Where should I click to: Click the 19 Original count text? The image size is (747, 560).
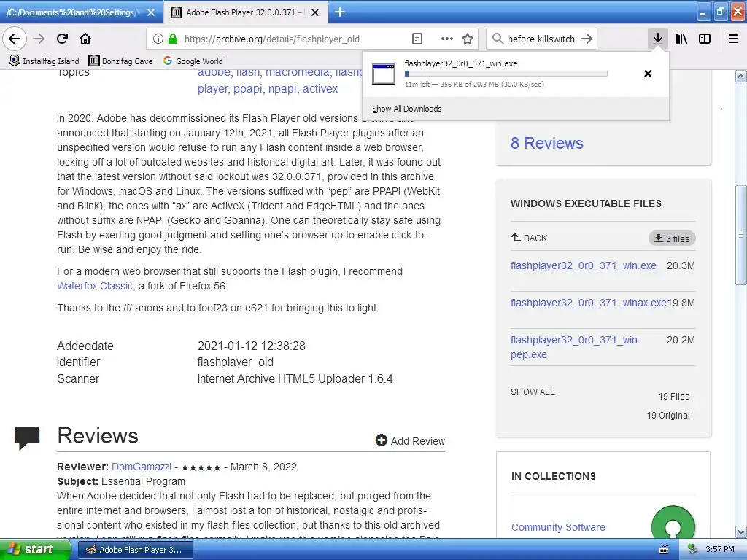tap(668, 415)
